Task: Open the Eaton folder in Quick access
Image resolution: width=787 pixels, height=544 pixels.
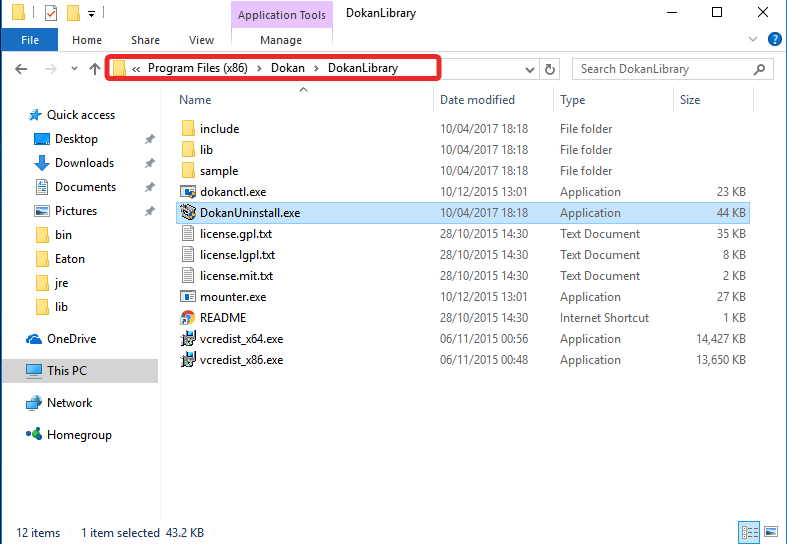Action: point(70,259)
